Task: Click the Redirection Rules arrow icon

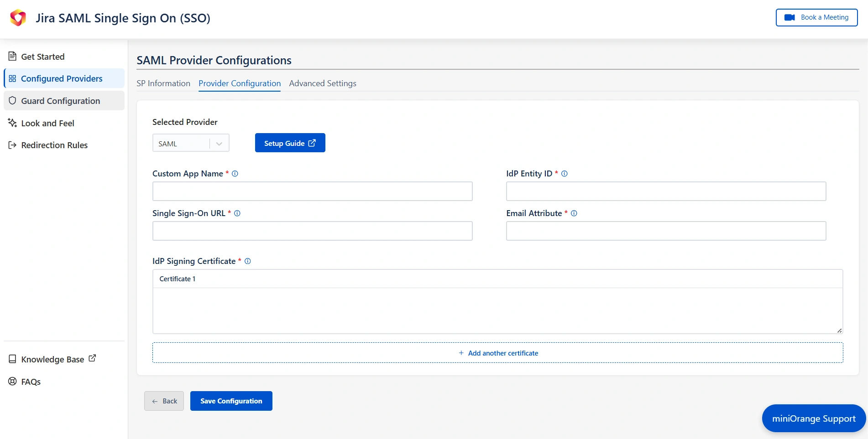Action: tap(12, 145)
